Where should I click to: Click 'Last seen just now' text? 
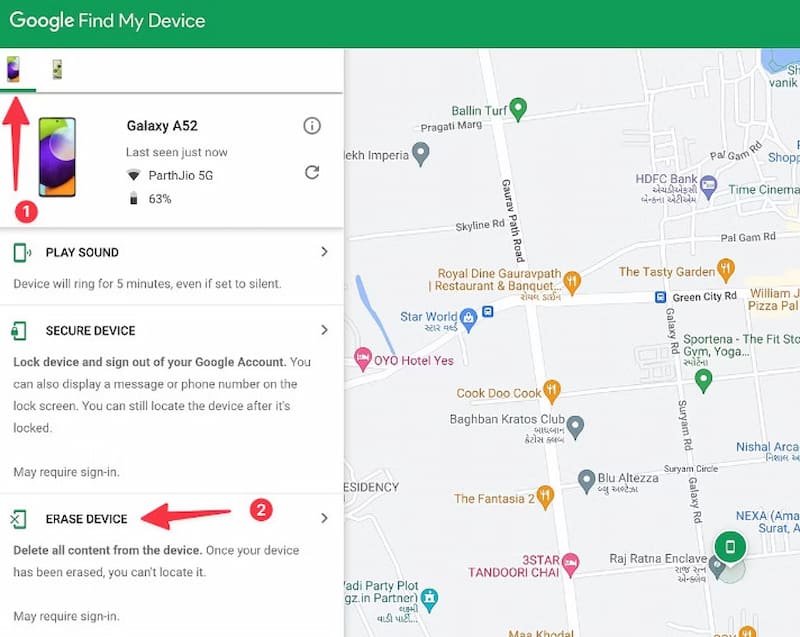pos(177,152)
